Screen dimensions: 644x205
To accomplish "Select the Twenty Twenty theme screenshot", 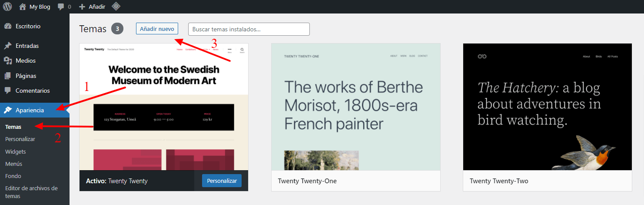I will tap(164, 107).
